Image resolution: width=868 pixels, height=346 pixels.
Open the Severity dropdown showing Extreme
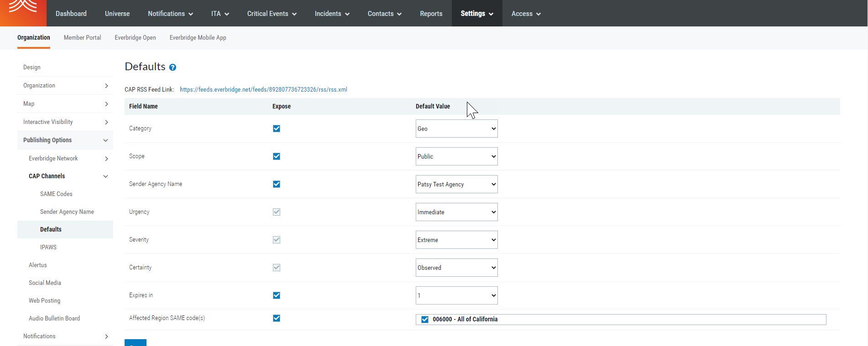(456, 240)
